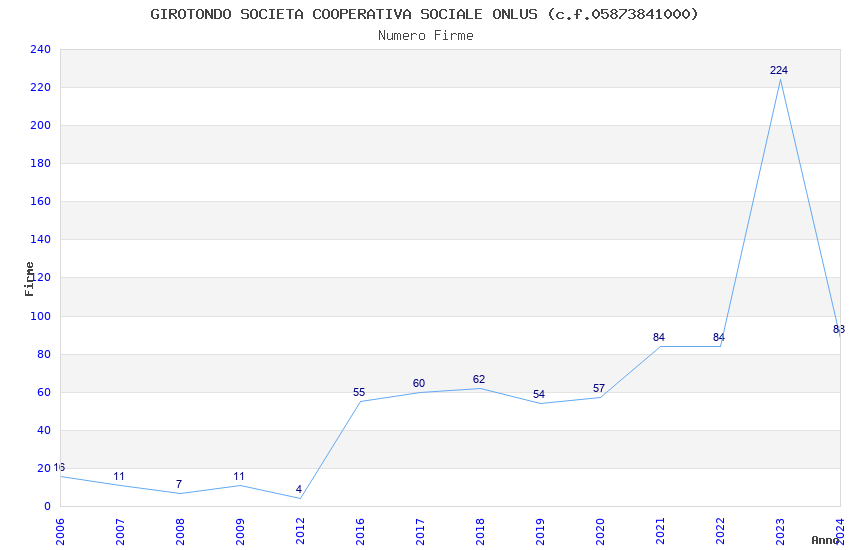Click the 2022 x-axis year label

coord(720,532)
